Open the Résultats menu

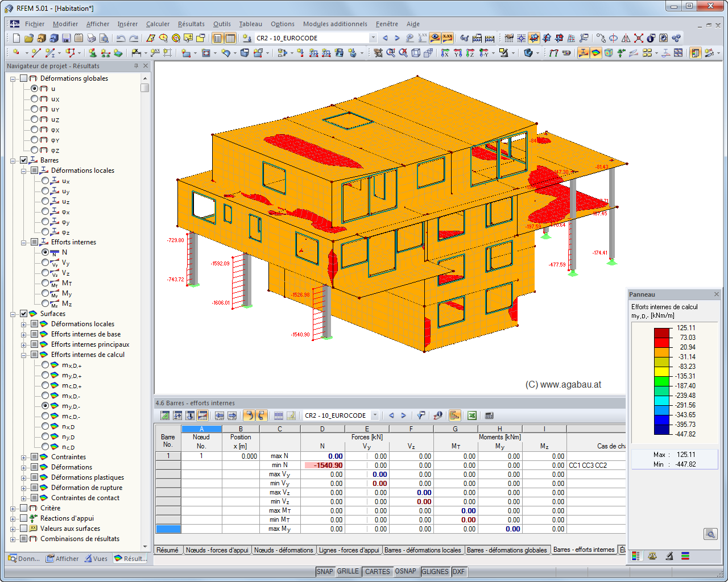pos(191,24)
